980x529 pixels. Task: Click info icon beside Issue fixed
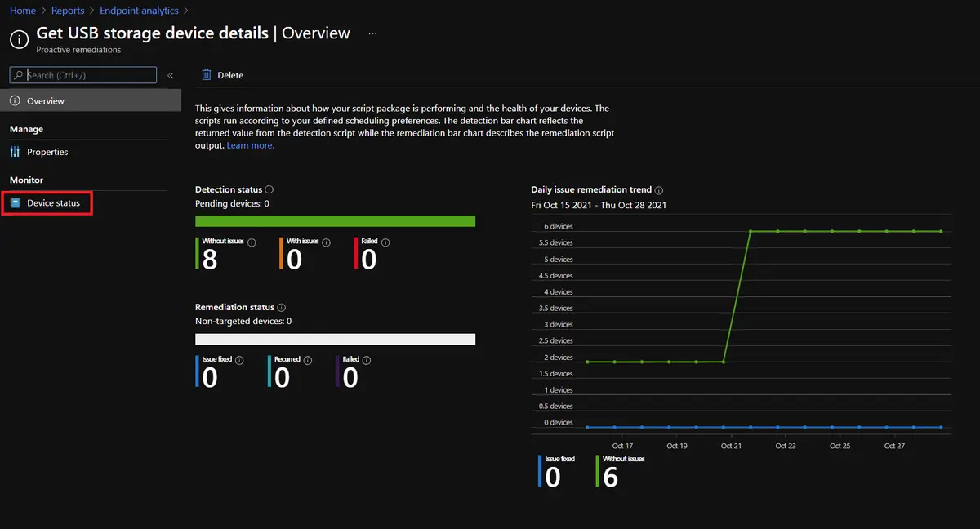tap(239, 360)
